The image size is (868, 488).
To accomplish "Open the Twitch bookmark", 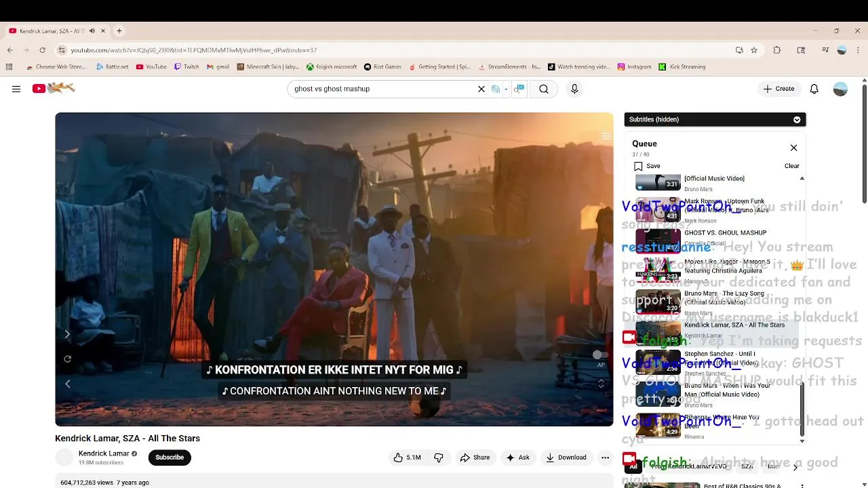I will (186, 67).
